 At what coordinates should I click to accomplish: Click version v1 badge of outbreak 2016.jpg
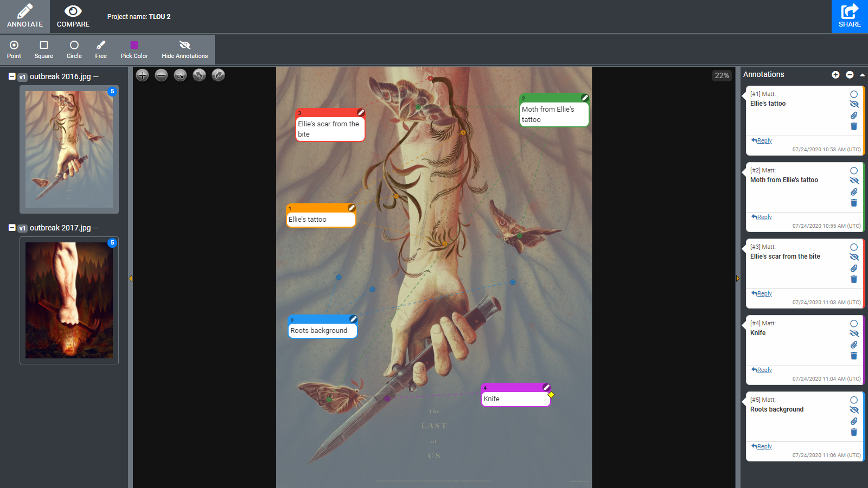tap(22, 77)
